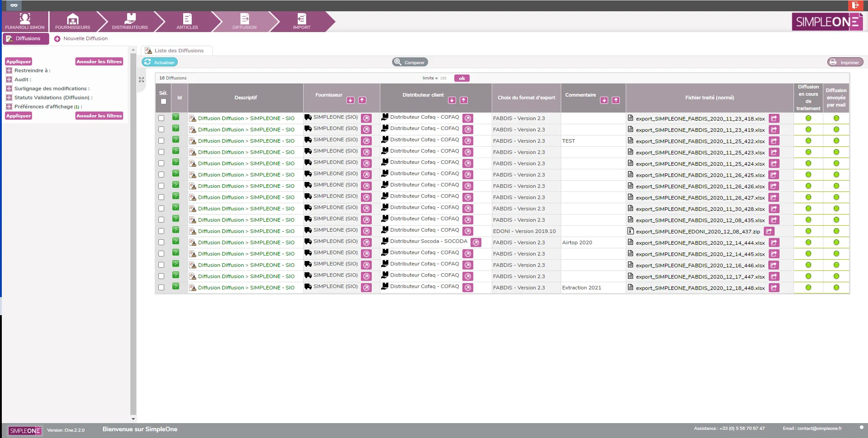Viewport: 868px width, 438px height.
Task: Check the row with file 2020_11_23_418.xlsx
Action: coord(161,118)
